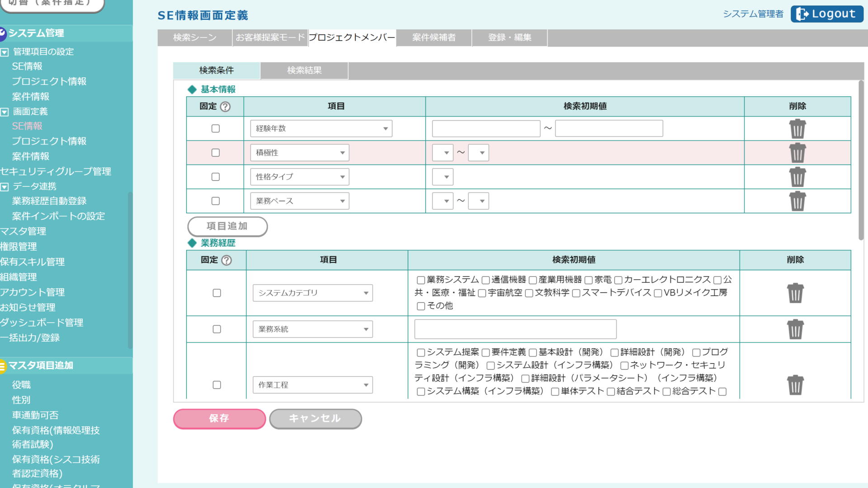The width and height of the screenshot is (868, 488).
Task: Remove 性格タイプ row using trash icon
Action: (x=797, y=177)
